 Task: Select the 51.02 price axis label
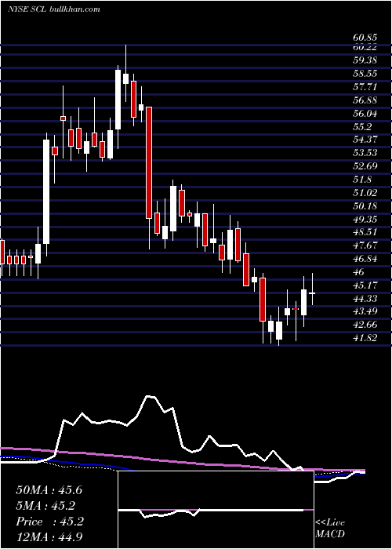365,193
